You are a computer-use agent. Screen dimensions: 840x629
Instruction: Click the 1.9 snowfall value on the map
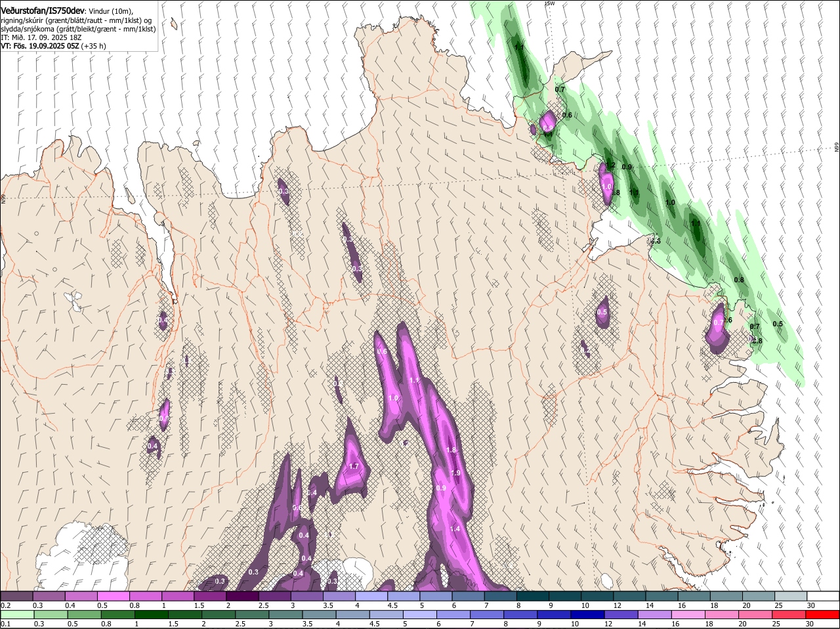click(x=456, y=473)
